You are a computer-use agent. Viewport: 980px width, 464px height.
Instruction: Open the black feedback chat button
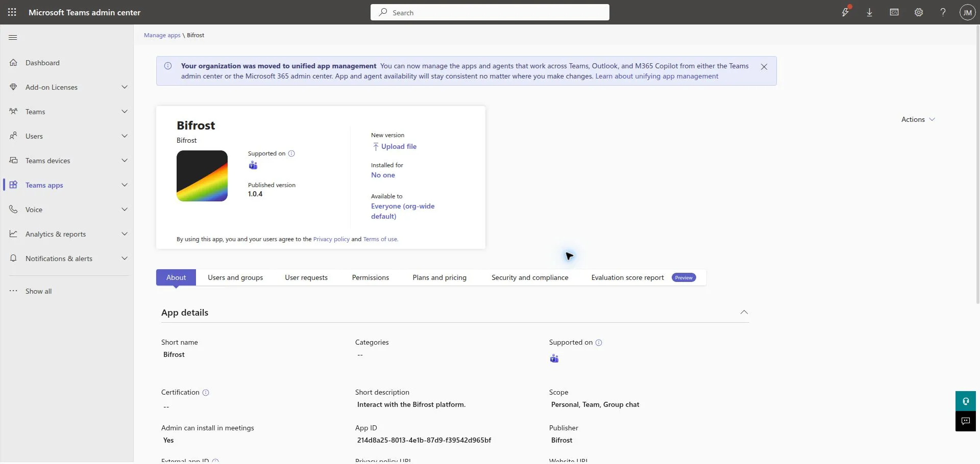pos(966,421)
